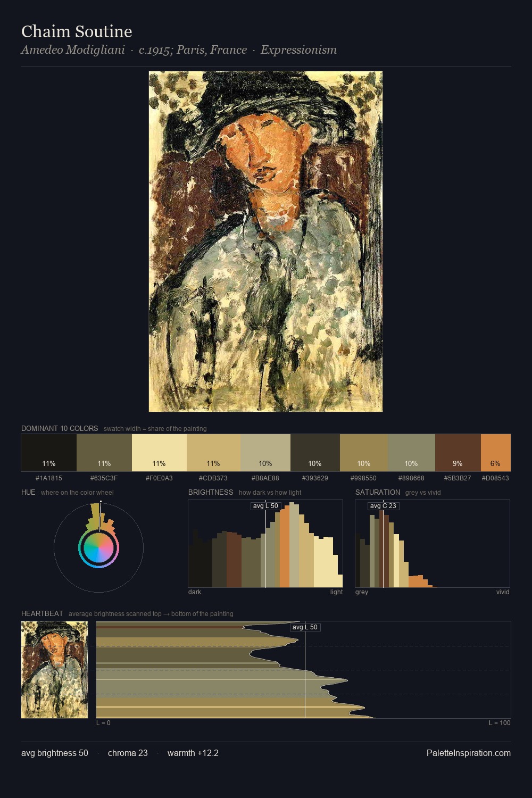Click the Expressionism style label
The width and height of the screenshot is (532, 798).
pos(298,50)
